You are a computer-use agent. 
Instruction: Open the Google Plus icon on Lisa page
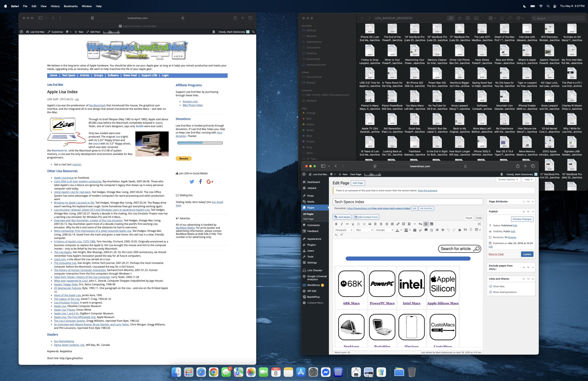[x=210, y=182]
